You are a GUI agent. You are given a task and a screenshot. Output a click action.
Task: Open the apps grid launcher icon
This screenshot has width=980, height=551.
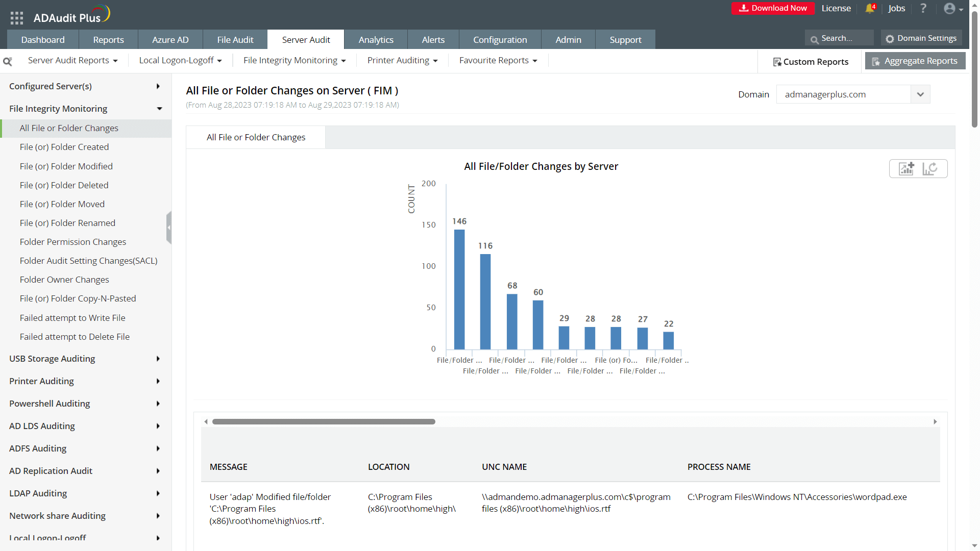tap(17, 18)
